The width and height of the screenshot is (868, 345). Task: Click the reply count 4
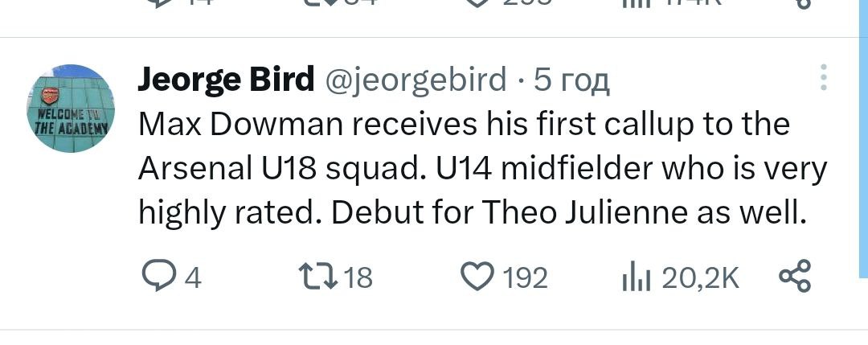[193, 278]
